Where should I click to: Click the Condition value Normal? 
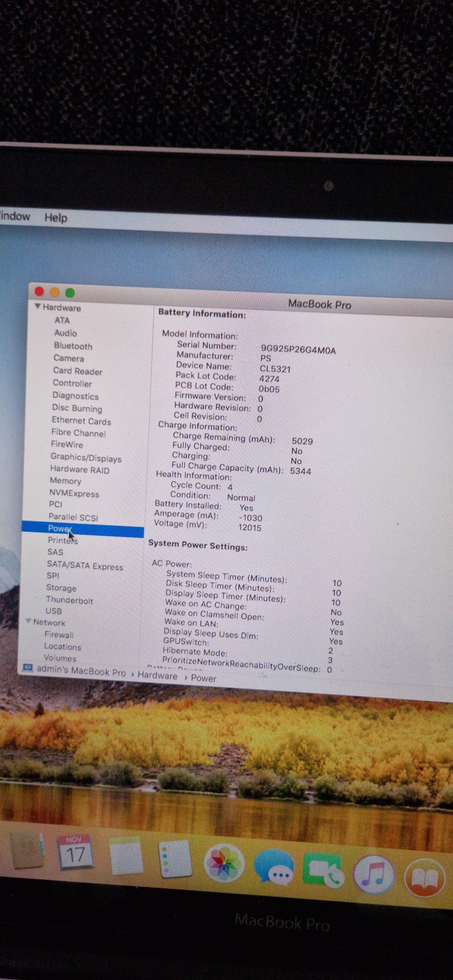241,497
